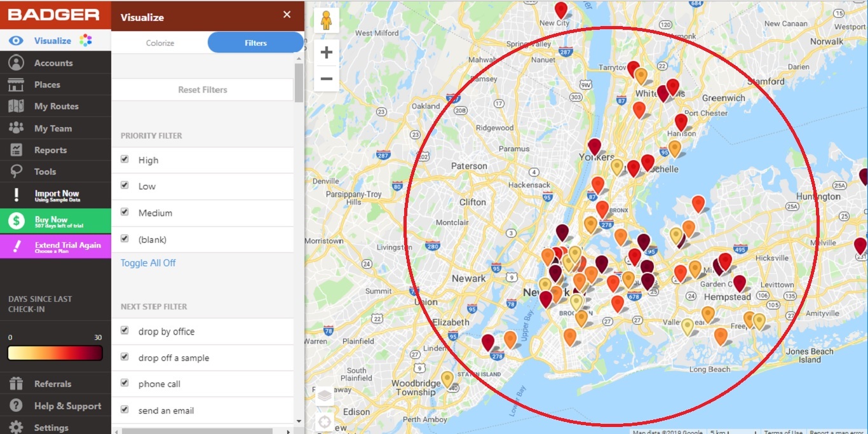Select the Filters tab
This screenshot has height=434, width=868.
coord(255,43)
